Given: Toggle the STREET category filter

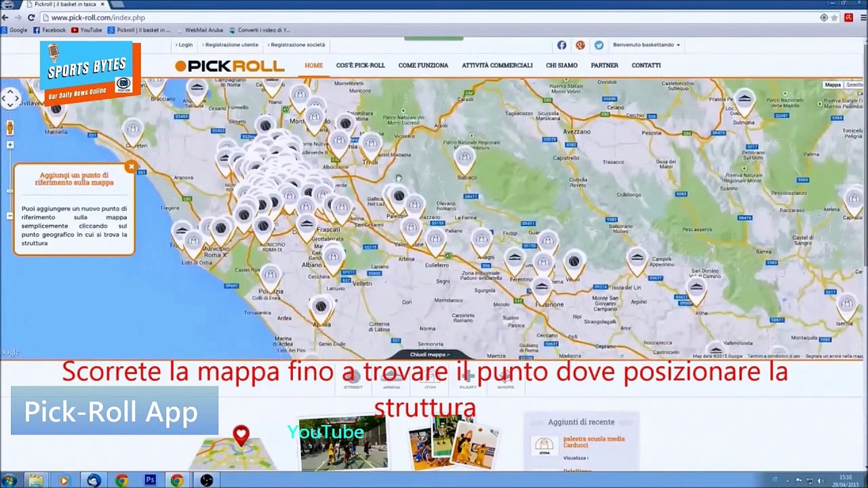Looking at the screenshot, I should click(x=353, y=380).
